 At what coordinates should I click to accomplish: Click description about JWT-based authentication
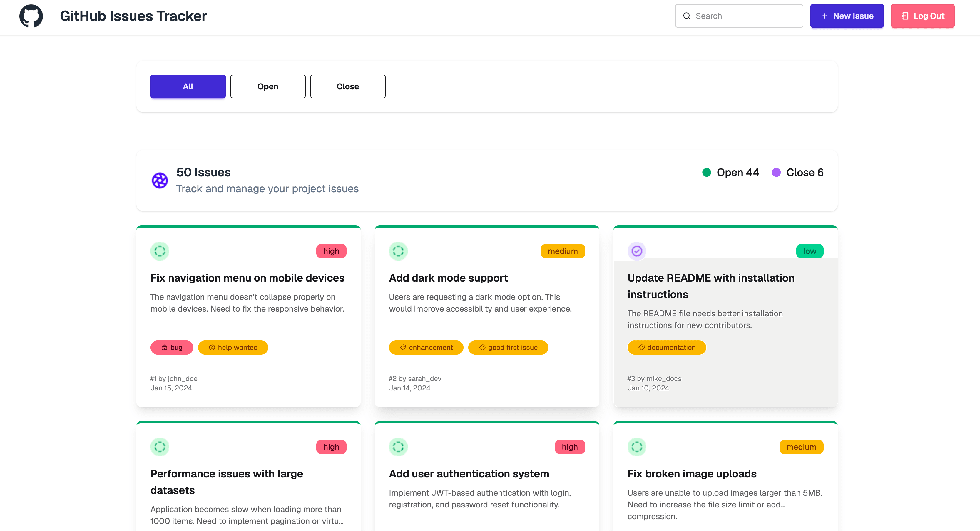click(x=480, y=499)
